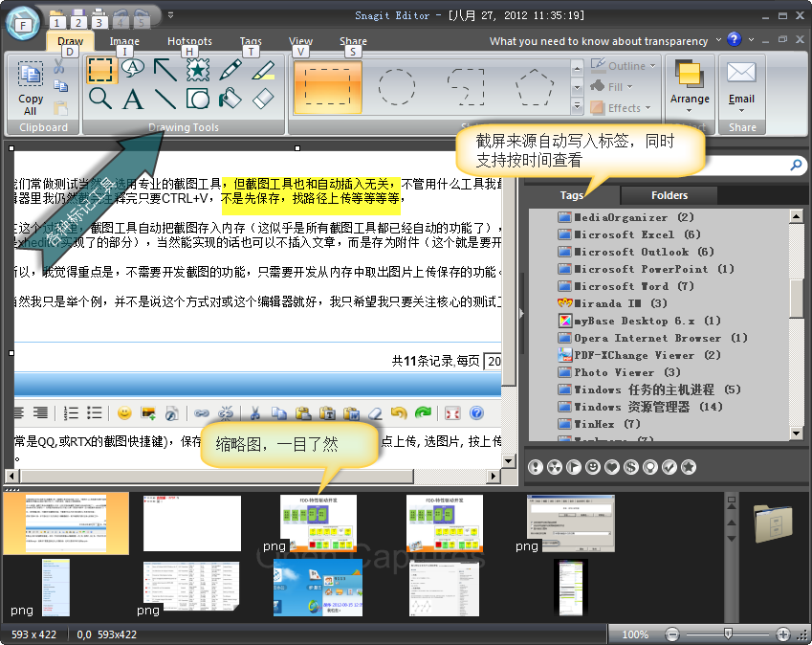
Task: Open the Hotspots ribbon tab
Action: 189,42
